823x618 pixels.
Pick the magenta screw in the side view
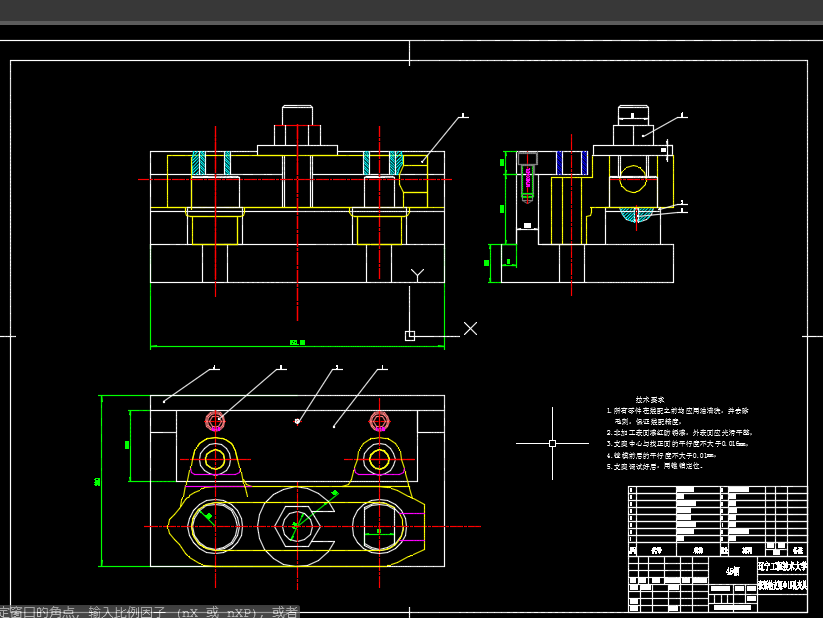[527, 180]
